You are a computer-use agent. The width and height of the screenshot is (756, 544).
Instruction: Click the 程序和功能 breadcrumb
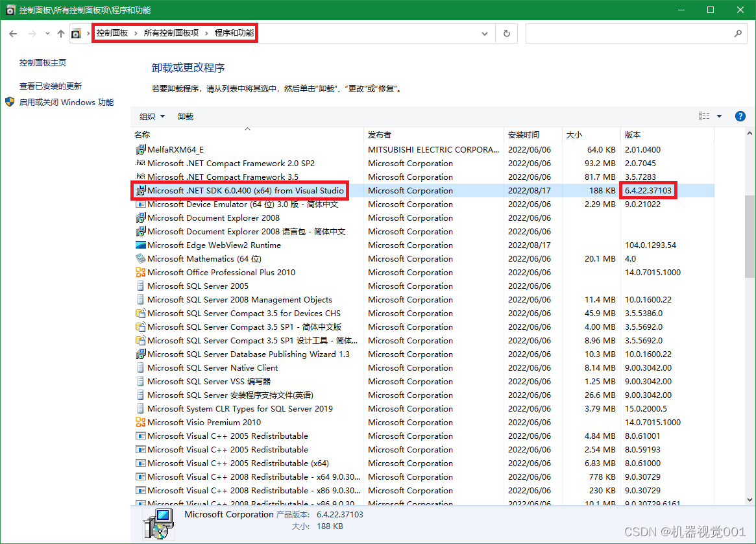234,33
